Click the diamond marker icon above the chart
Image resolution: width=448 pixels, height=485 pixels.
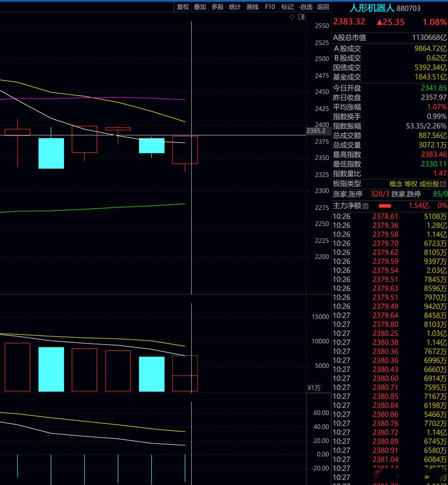[x=292, y=17]
